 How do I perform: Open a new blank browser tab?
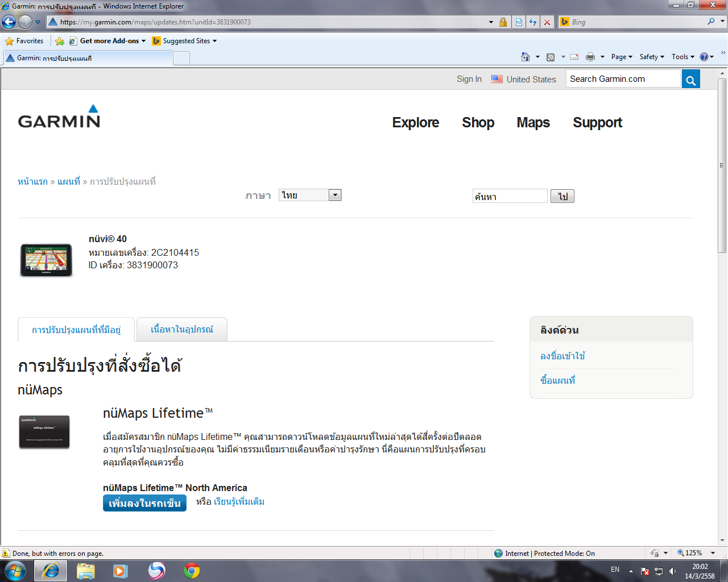(181, 58)
